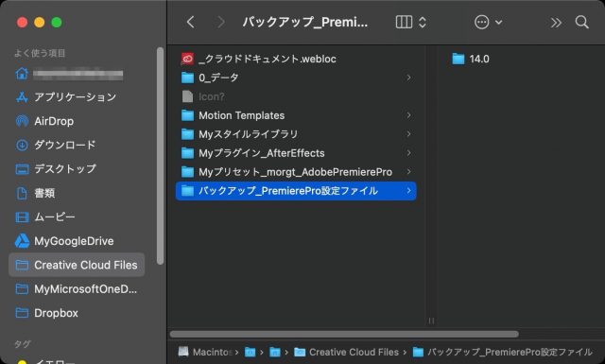
Task: Expand Myスタイルライブラリ with its chevron
Action: click(x=408, y=134)
